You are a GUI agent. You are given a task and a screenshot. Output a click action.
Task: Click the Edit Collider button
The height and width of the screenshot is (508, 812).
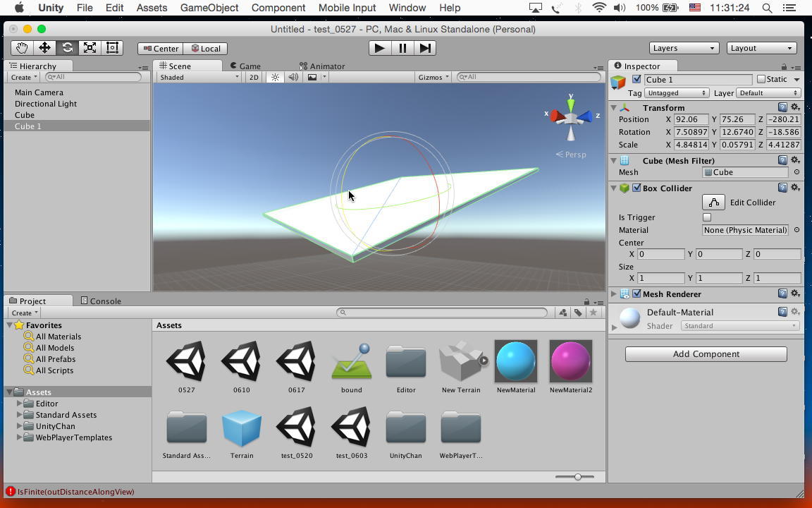pyautogui.click(x=714, y=202)
